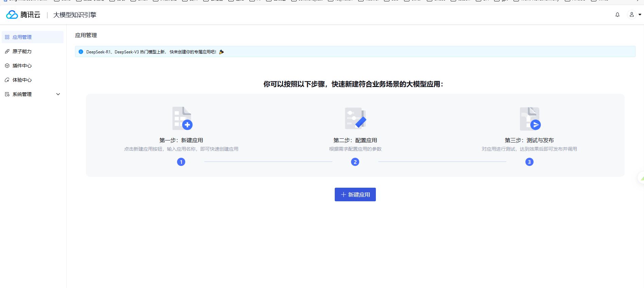Select 应用管理 in the sidebar
This screenshot has width=644, height=288.
coord(33,37)
